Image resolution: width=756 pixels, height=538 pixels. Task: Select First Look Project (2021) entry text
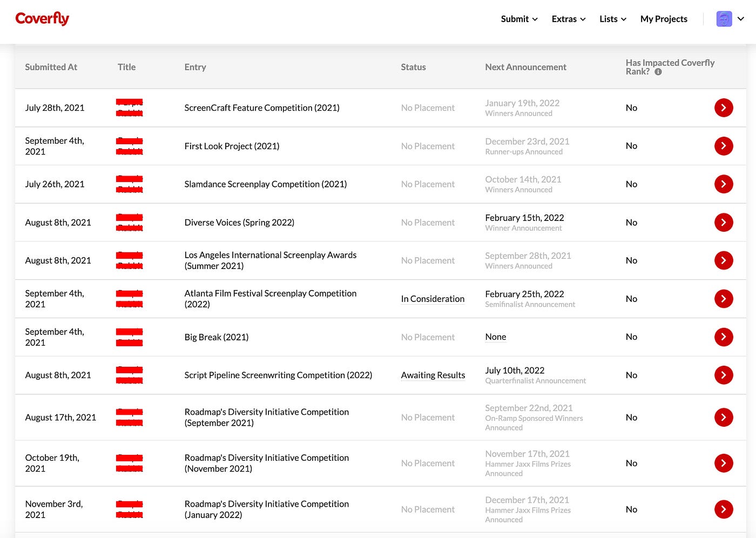232,146
